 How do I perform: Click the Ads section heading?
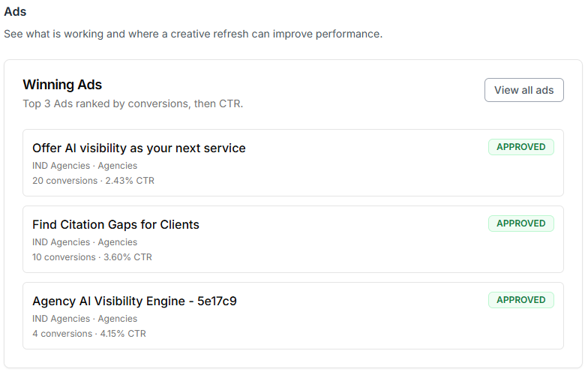pyautogui.click(x=15, y=12)
